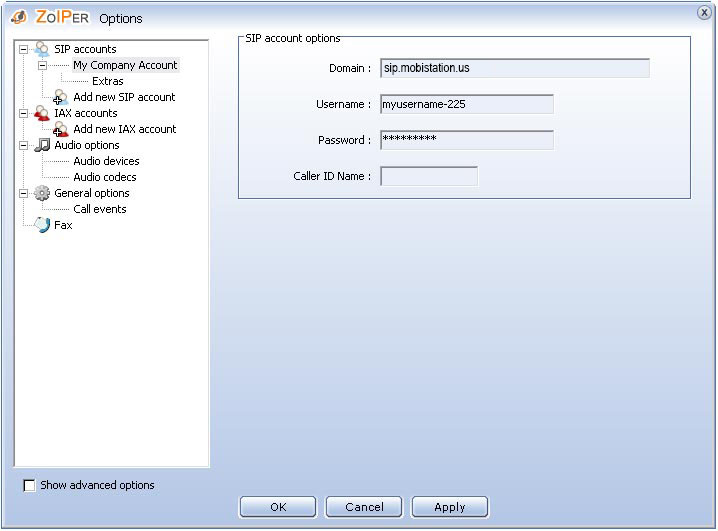Enable Show advanced options checkbox
Image resolution: width=718 pixels, height=531 pixels.
pos(29,485)
